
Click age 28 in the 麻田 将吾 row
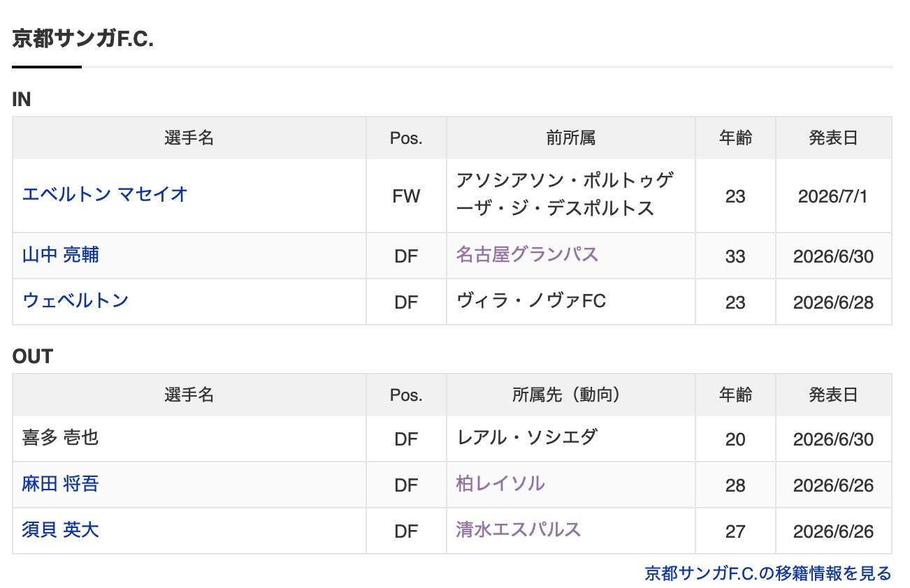tap(735, 485)
